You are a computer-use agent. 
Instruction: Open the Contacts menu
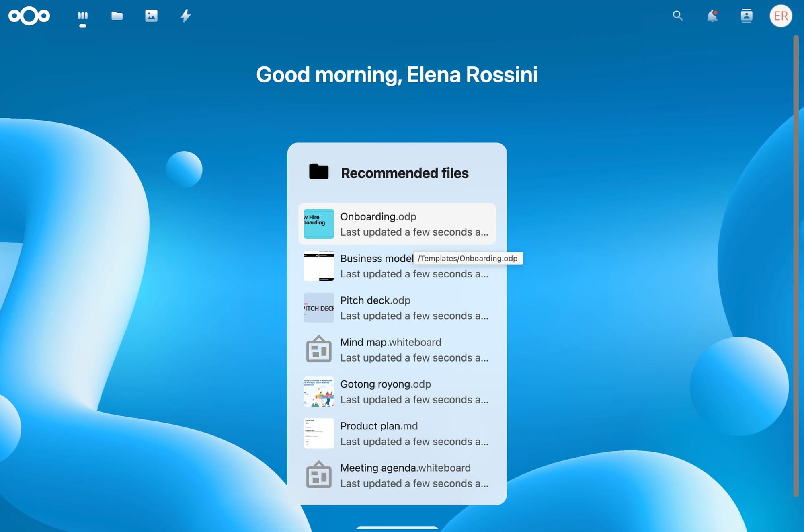pyautogui.click(x=747, y=16)
